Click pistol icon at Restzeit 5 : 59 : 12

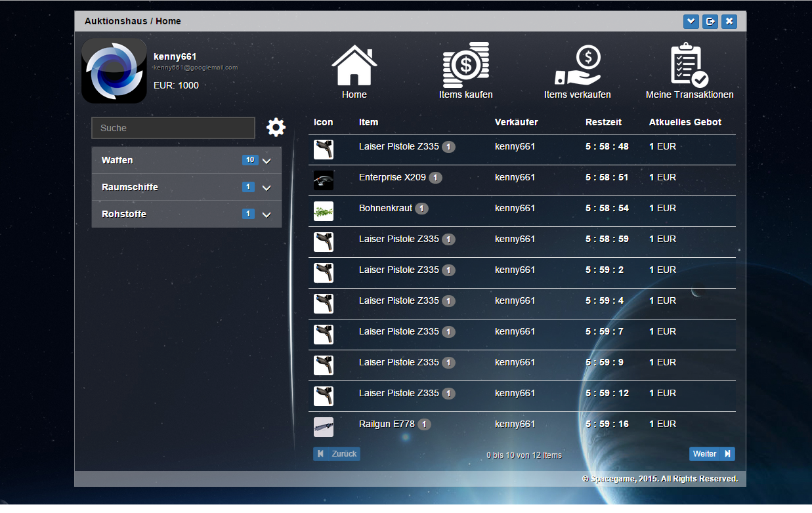pyautogui.click(x=324, y=396)
